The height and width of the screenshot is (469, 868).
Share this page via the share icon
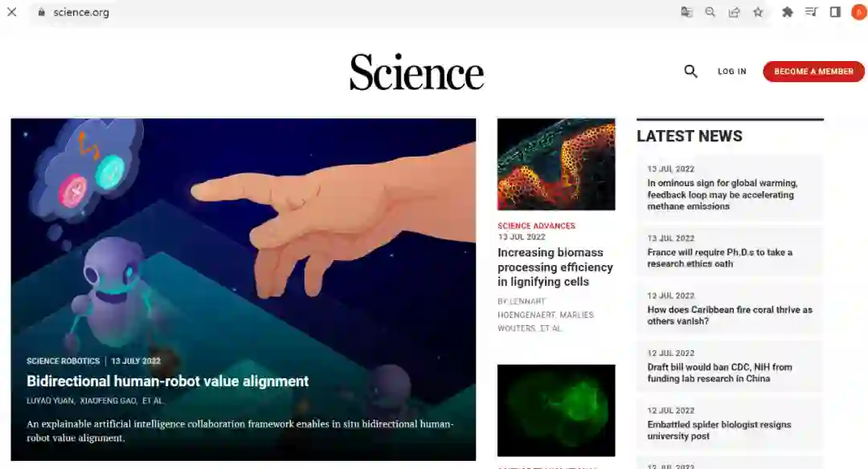click(734, 12)
